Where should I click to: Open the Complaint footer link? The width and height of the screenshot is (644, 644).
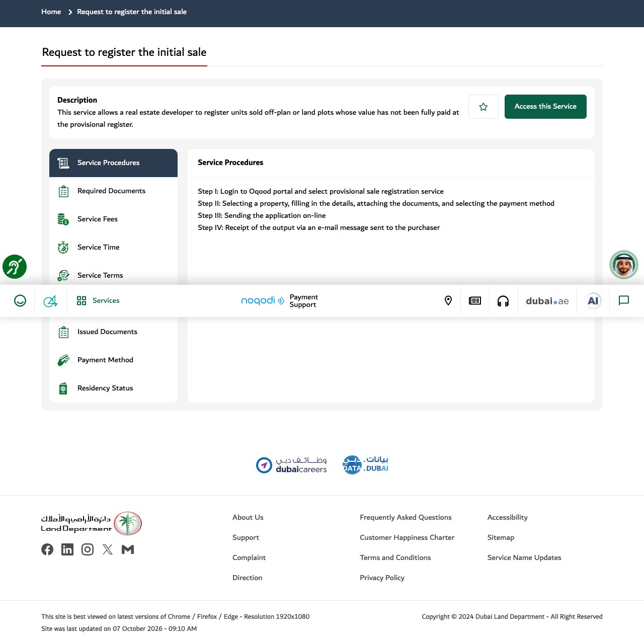[x=249, y=557]
